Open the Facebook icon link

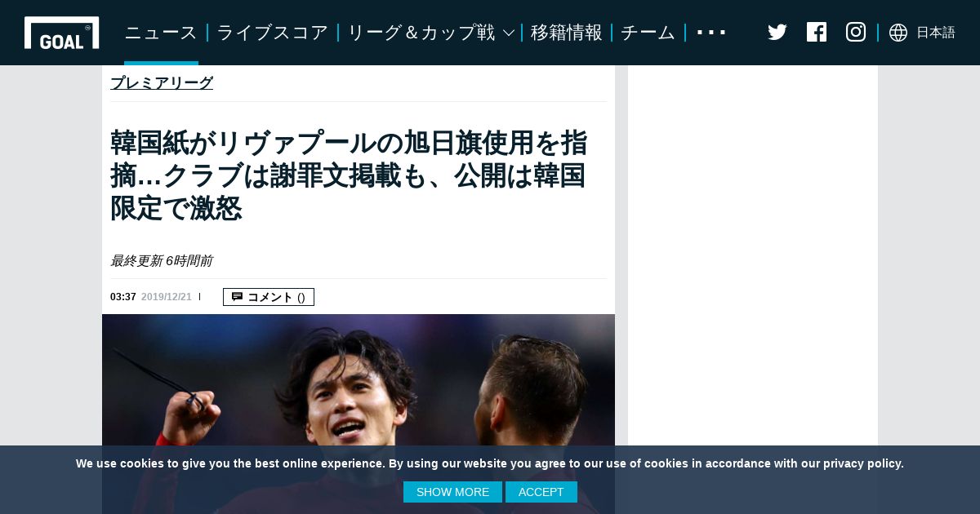click(817, 32)
